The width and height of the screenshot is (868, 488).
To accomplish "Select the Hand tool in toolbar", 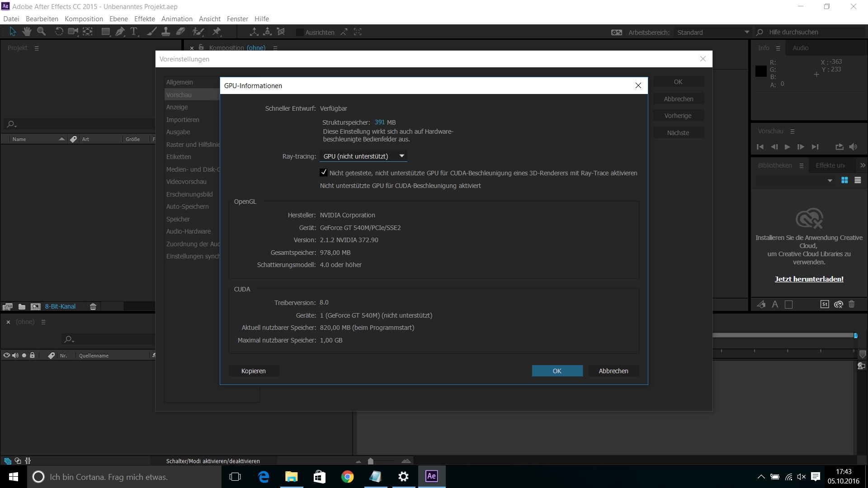I will click(27, 32).
